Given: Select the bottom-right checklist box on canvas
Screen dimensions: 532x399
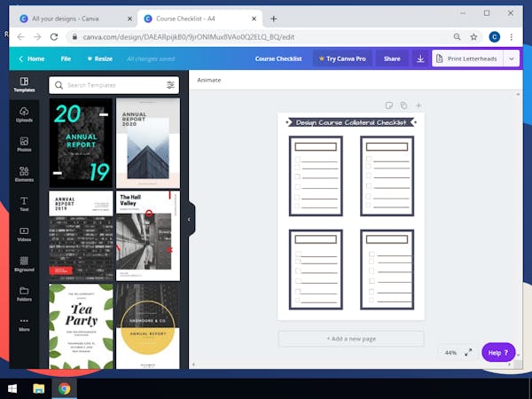Looking at the screenshot, I should pyautogui.click(x=387, y=270).
